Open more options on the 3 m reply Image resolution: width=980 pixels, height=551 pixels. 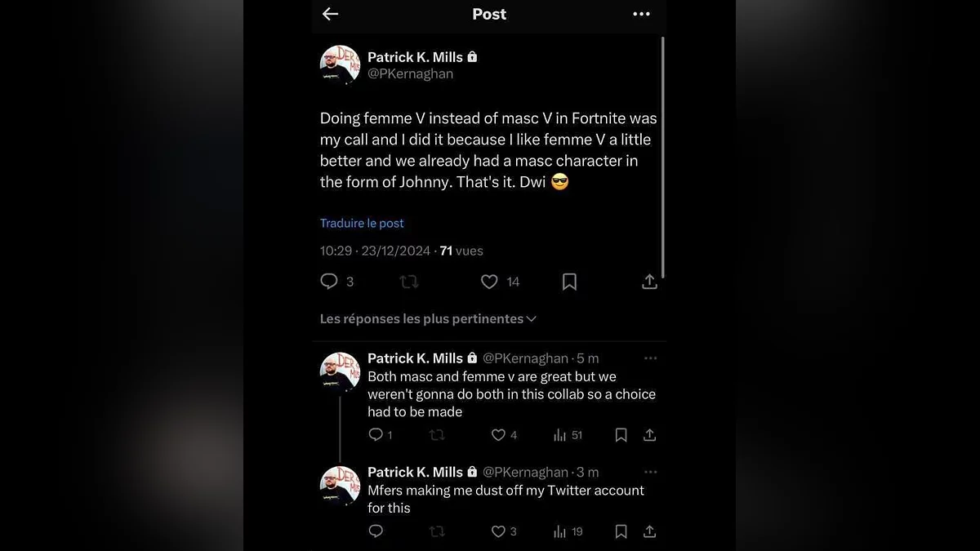pos(650,472)
